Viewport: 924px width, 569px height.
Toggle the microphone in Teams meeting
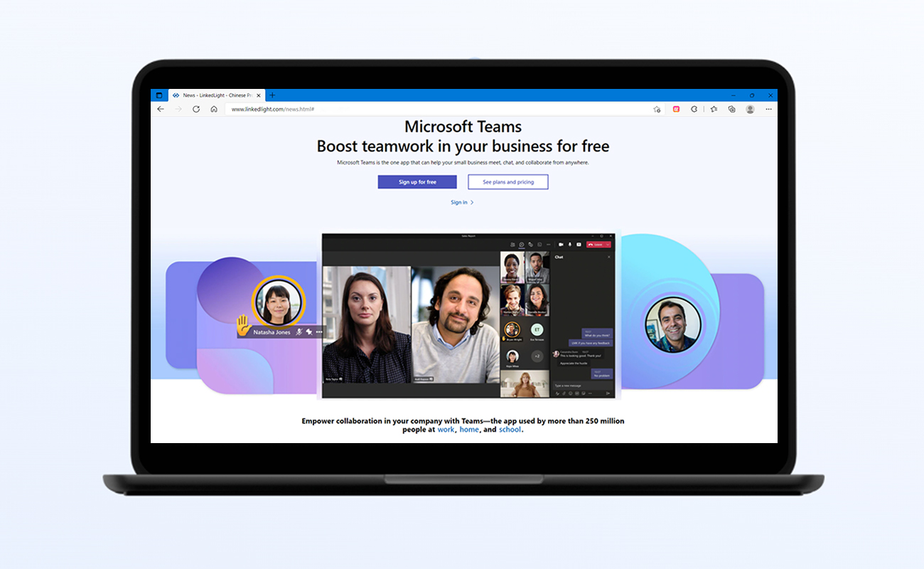pos(570,245)
